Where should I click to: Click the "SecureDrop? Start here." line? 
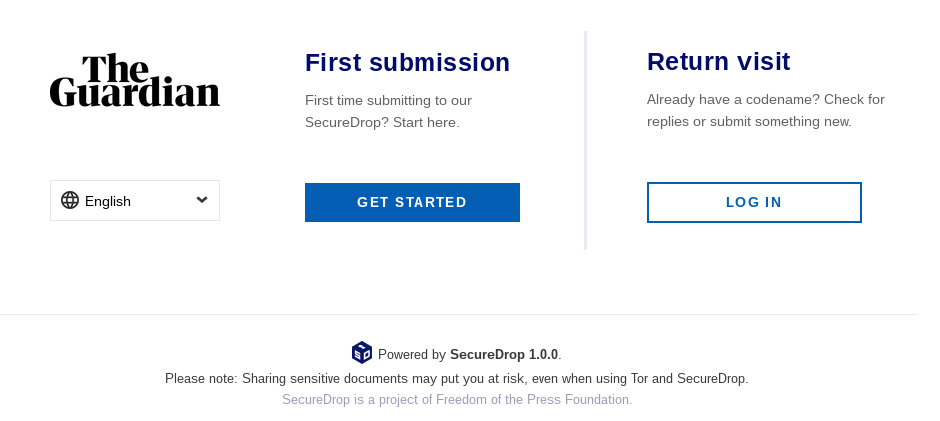click(382, 122)
